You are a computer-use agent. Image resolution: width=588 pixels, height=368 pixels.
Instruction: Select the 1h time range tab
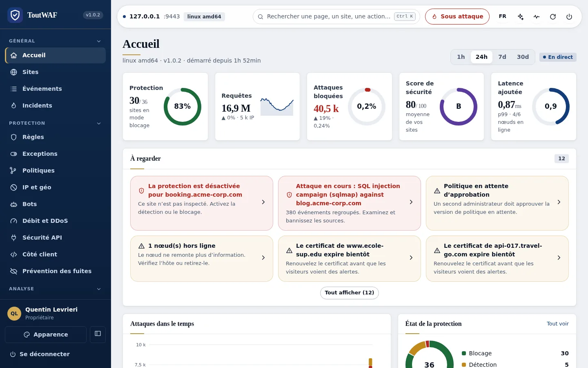pos(461,57)
